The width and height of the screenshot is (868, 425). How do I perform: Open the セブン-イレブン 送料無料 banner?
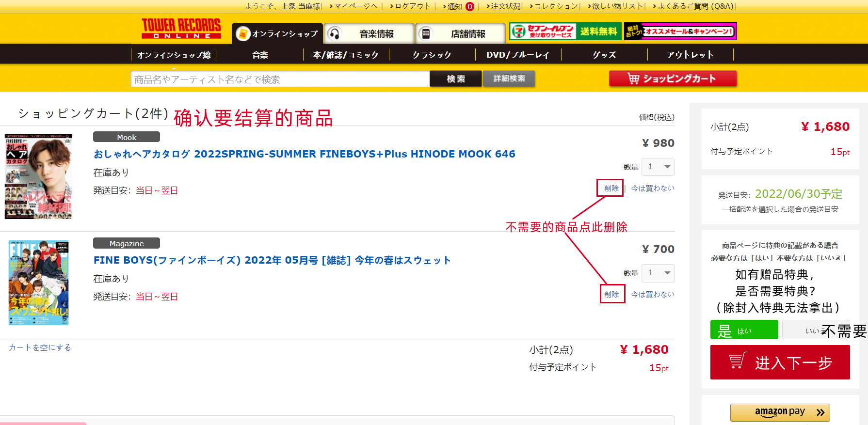pyautogui.click(x=565, y=31)
